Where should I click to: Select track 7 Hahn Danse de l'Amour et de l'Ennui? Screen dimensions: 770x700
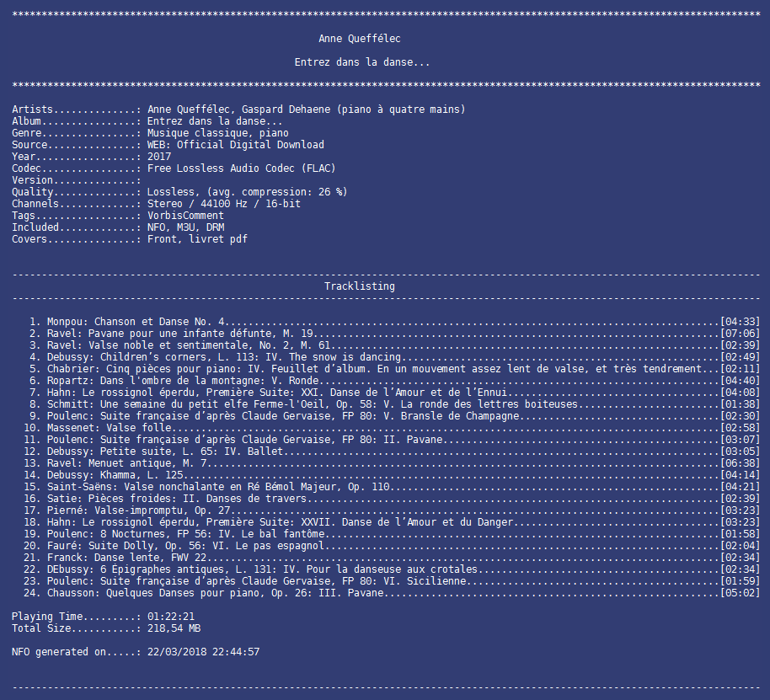[394, 393]
